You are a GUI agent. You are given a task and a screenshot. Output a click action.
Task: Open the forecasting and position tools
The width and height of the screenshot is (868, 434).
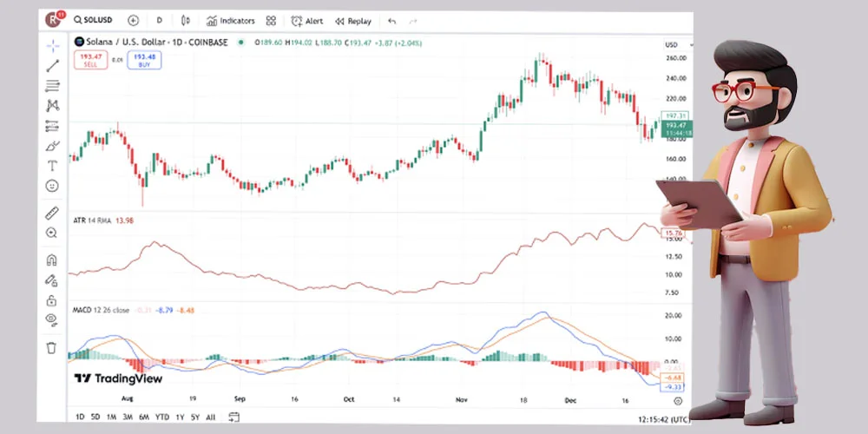click(53, 126)
